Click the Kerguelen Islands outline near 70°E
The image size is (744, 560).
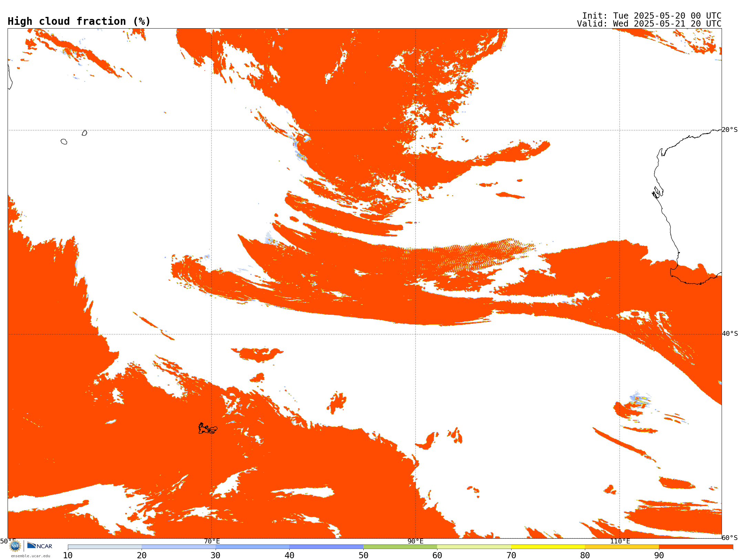pos(208,428)
